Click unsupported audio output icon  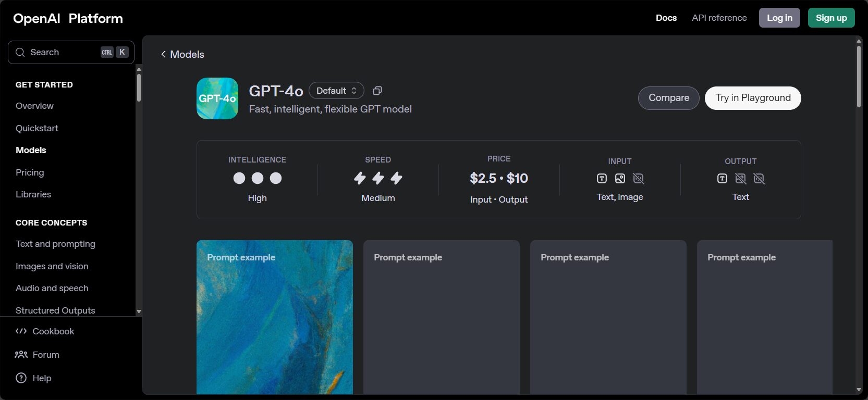(x=759, y=179)
